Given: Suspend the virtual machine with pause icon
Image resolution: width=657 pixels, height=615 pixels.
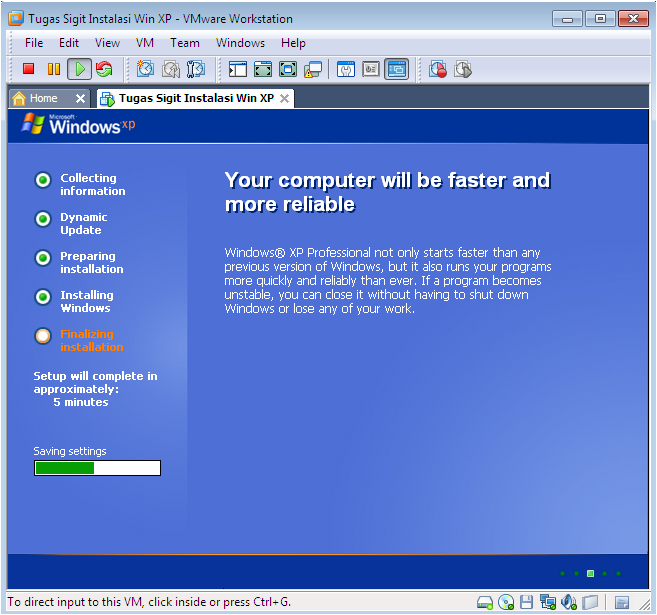Looking at the screenshot, I should click(x=54, y=69).
